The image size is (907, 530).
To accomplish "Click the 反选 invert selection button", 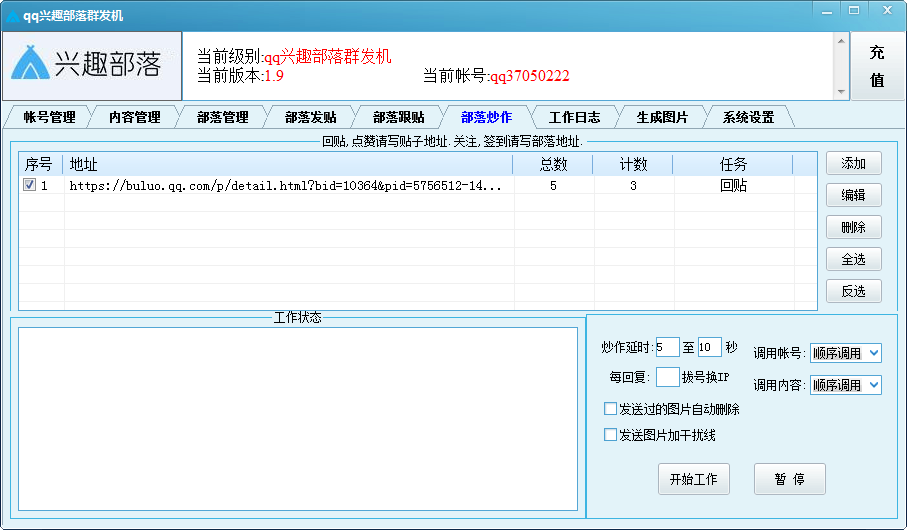I will click(853, 291).
